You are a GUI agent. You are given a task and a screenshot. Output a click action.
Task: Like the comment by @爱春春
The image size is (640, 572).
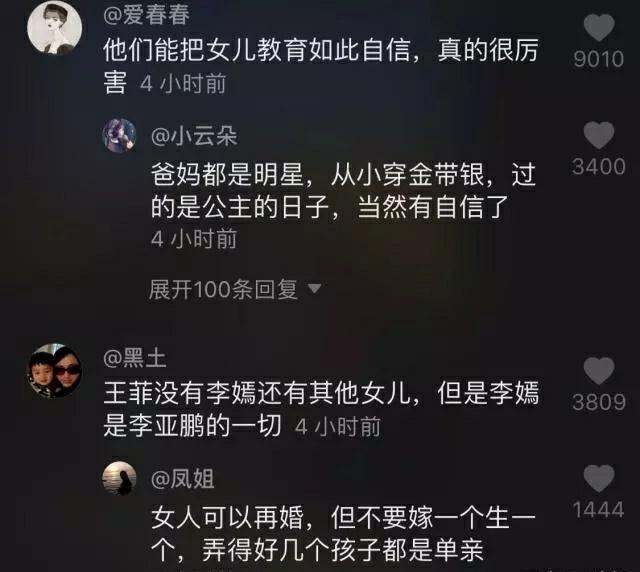(599, 27)
